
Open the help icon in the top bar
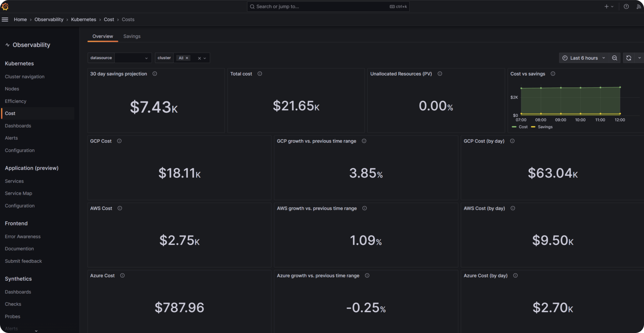(x=626, y=6)
